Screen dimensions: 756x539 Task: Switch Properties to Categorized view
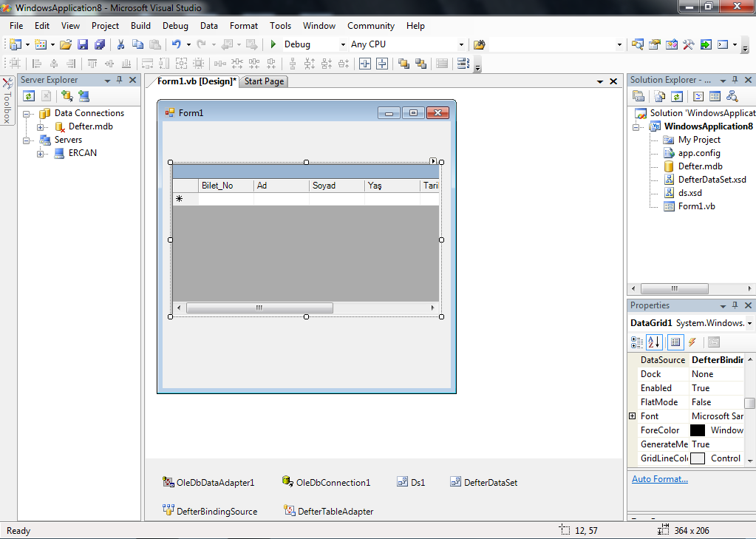coord(637,342)
